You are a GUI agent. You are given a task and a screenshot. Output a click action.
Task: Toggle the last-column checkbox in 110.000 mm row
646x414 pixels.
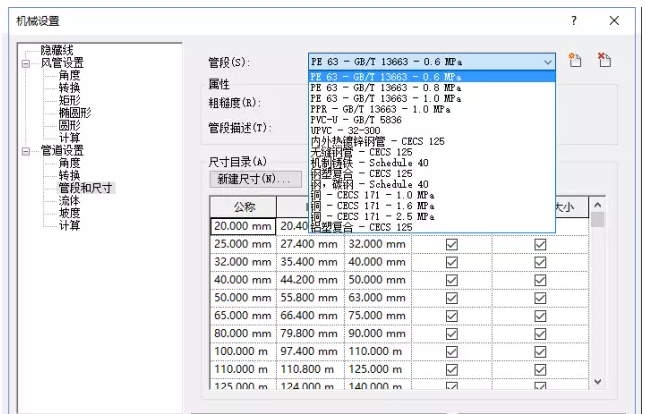coord(540,369)
